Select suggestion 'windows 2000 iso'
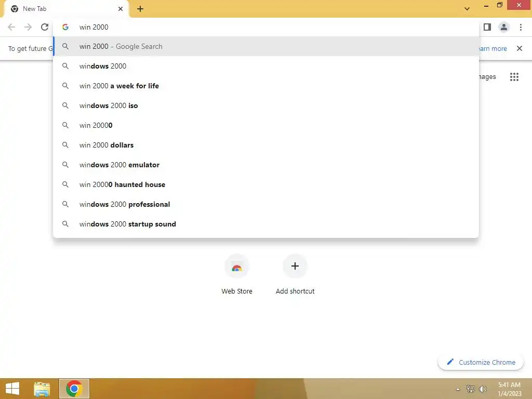Image resolution: width=532 pixels, height=399 pixels. pyautogui.click(x=266, y=105)
